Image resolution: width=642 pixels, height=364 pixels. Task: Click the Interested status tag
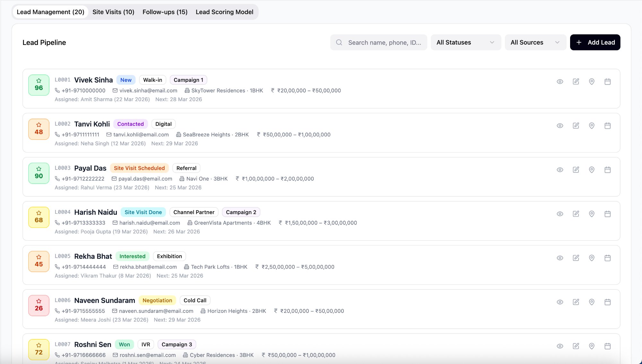point(132,256)
